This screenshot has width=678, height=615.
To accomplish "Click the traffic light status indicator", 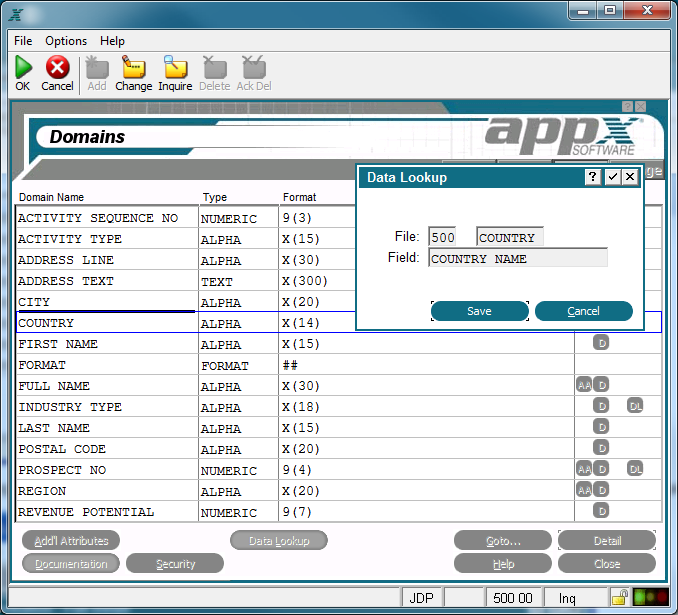I will pos(650,597).
